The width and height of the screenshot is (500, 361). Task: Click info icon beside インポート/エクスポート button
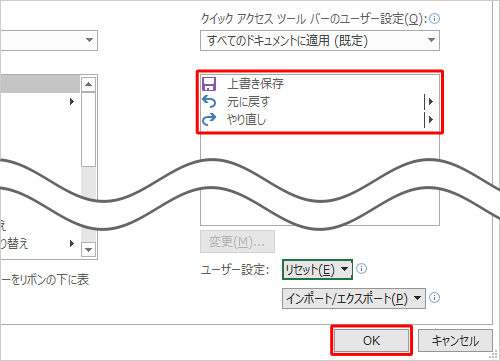pos(434,297)
